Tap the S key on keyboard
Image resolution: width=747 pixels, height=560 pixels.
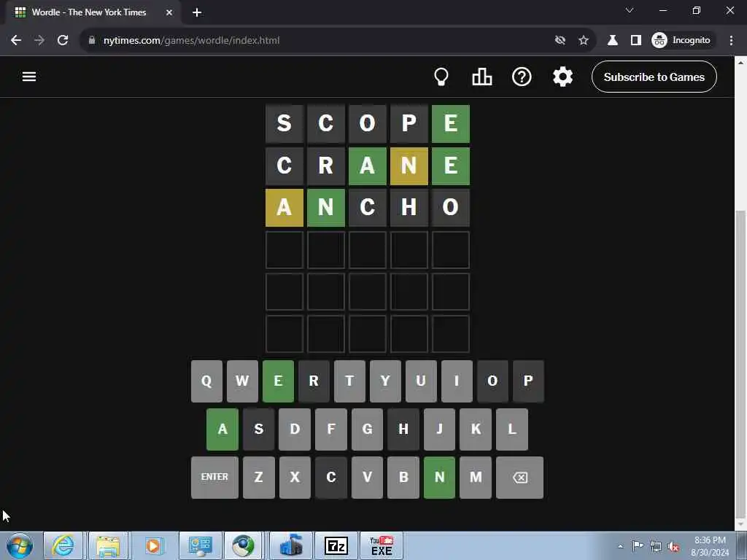click(259, 429)
